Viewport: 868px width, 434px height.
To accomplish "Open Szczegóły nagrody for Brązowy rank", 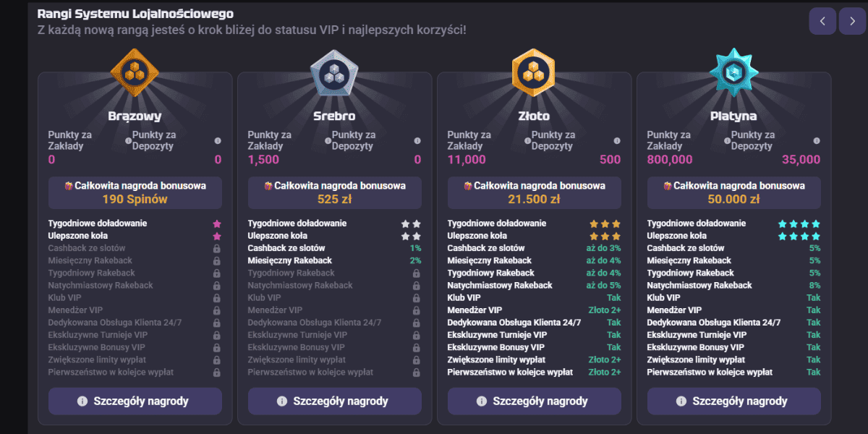I will [135, 401].
